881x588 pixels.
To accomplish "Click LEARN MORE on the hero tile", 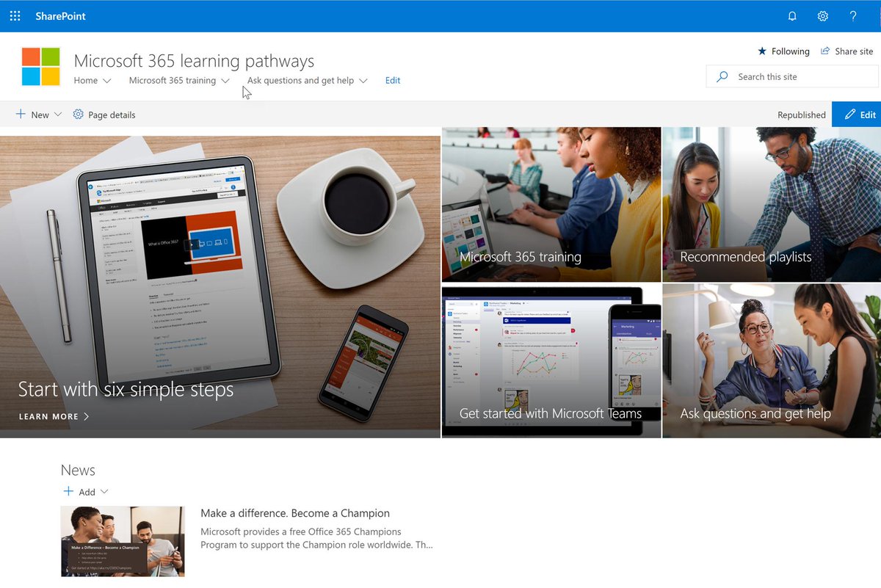I will (x=54, y=416).
